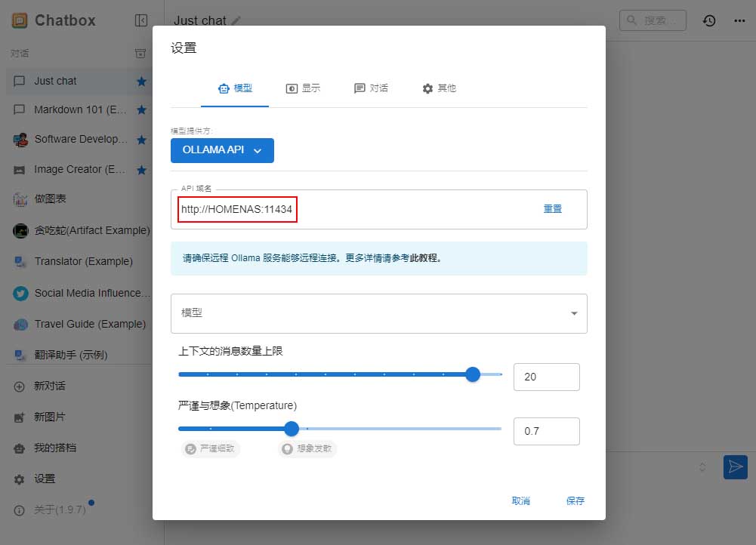756x545 pixels.
Task: Click the message limit value field showing 20
Action: [547, 377]
